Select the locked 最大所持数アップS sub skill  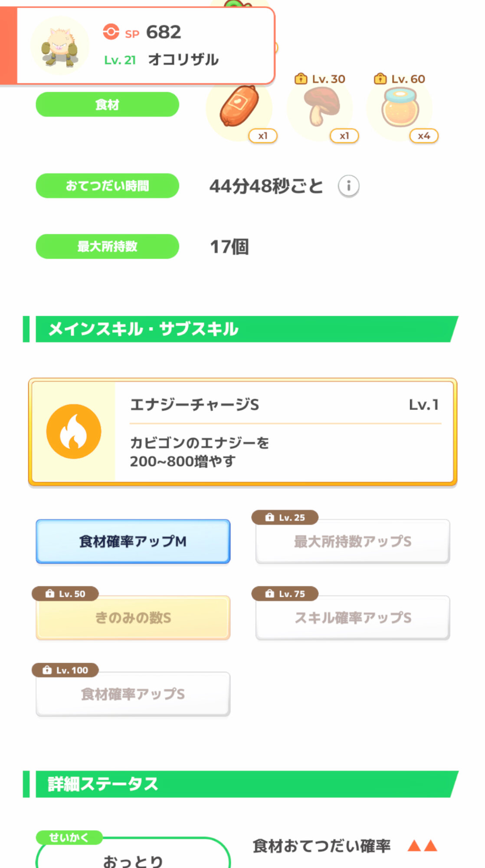tap(352, 541)
